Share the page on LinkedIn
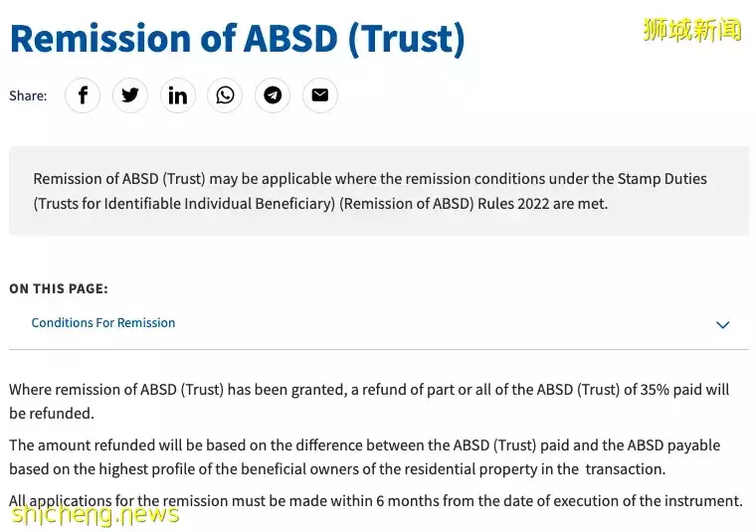The height and width of the screenshot is (532, 756). (x=178, y=95)
